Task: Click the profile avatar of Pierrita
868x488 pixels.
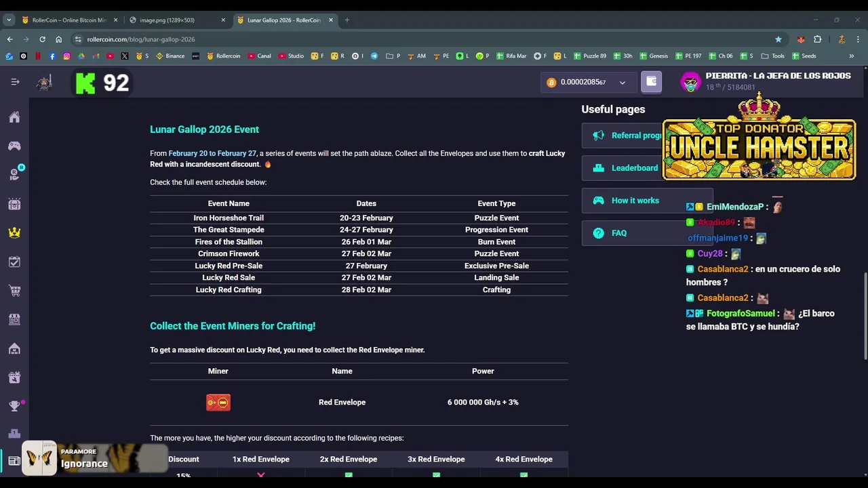Action: point(690,82)
